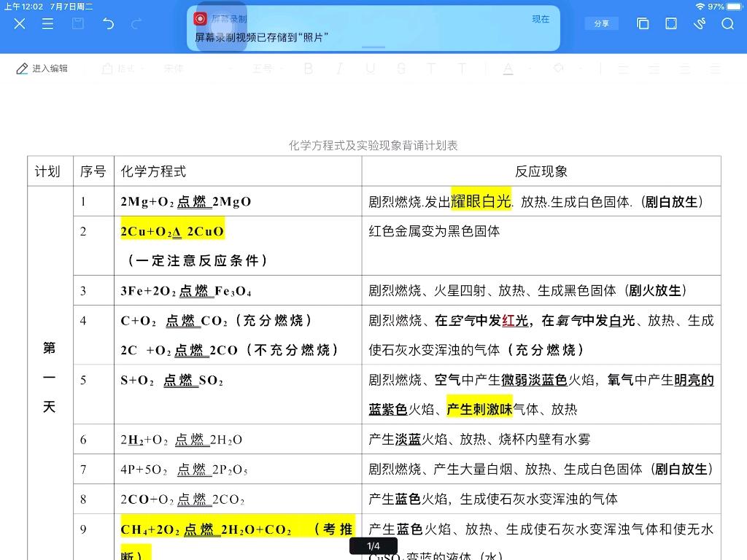
Task: Open the font color A swatch
Action: (x=509, y=68)
